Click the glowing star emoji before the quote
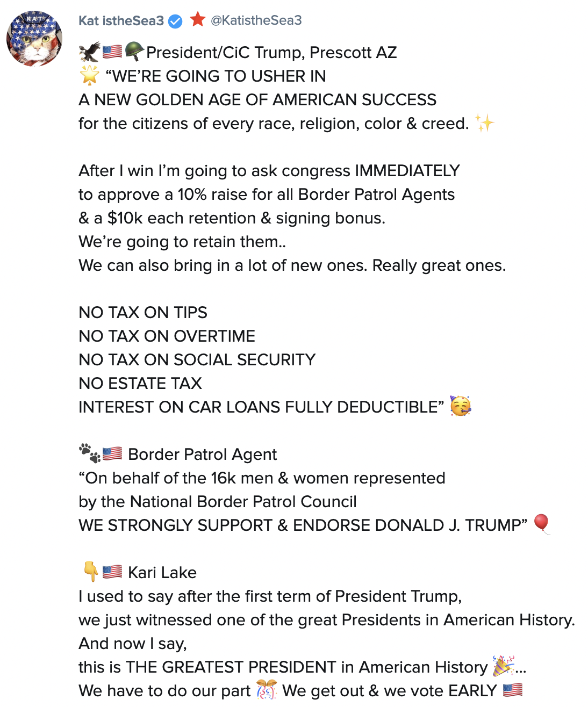 [90, 76]
